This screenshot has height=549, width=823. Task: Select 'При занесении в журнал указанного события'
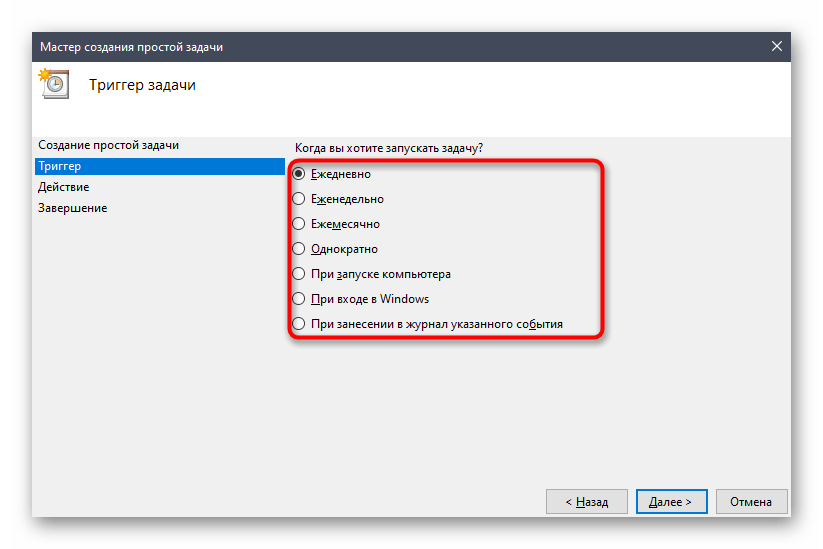coord(299,324)
